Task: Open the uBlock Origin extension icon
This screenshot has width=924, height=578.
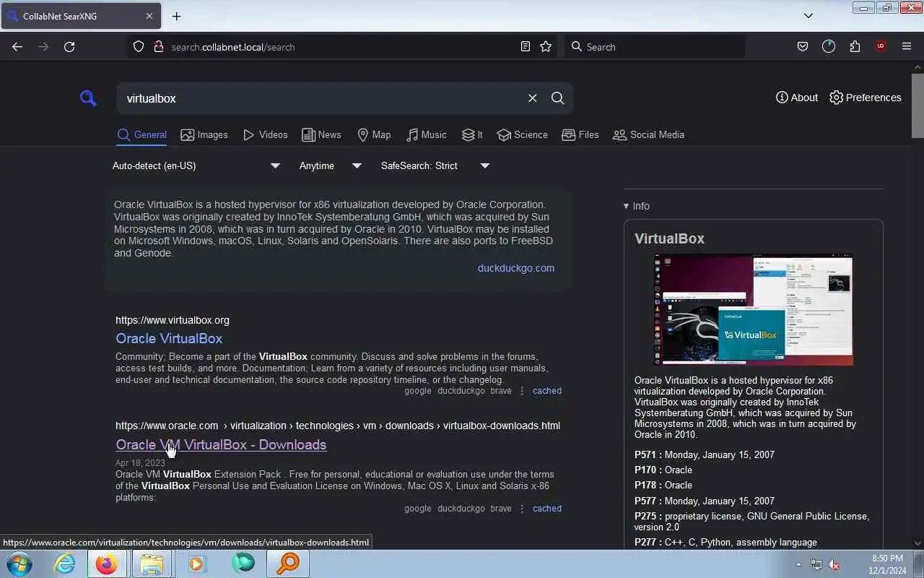Action: (x=881, y=46)
